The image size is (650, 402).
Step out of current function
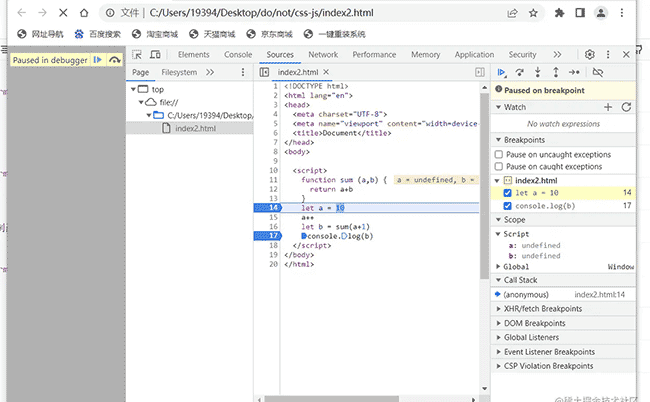point(556,73)
